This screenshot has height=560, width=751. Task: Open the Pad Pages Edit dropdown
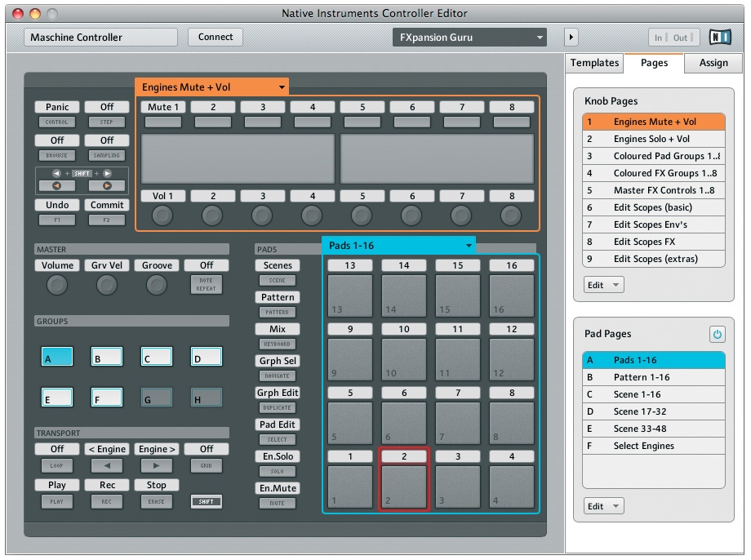(x=603, y=506)
